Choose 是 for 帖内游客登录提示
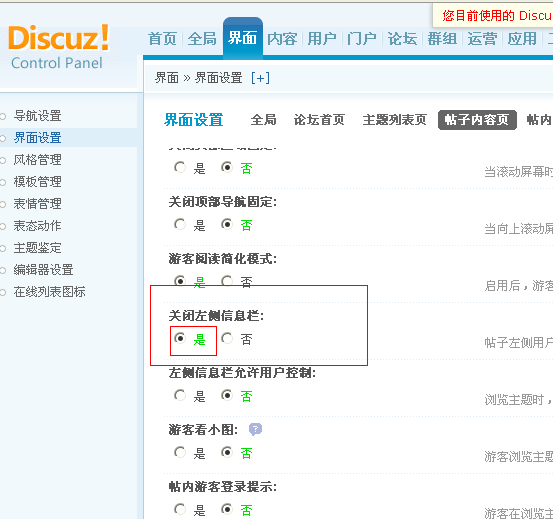Screen dimensions: 553x519 [180, 509]
